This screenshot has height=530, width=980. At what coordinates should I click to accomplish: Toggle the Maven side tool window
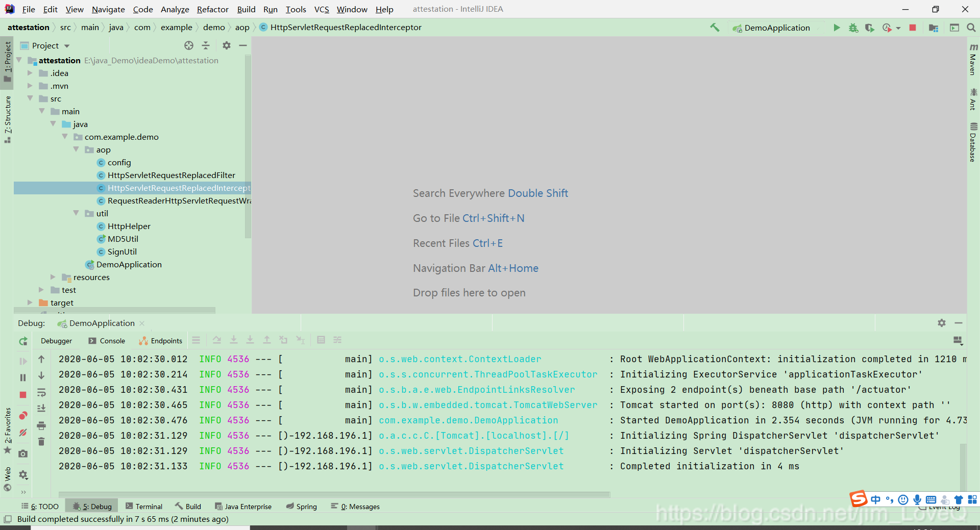[973, 60]
